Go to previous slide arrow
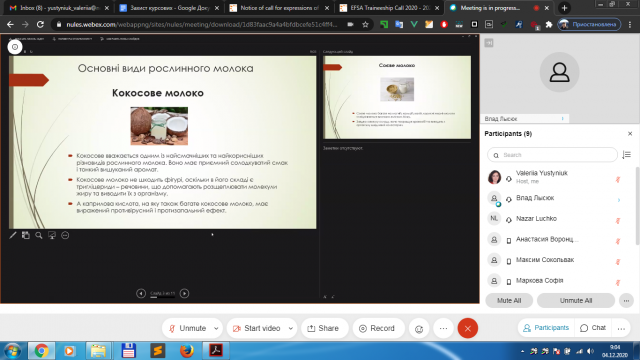 pyautogui.click(x=141, y=293)
